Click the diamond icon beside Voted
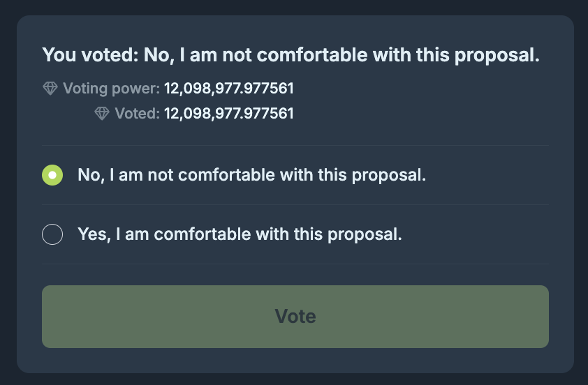 point(102,113)
